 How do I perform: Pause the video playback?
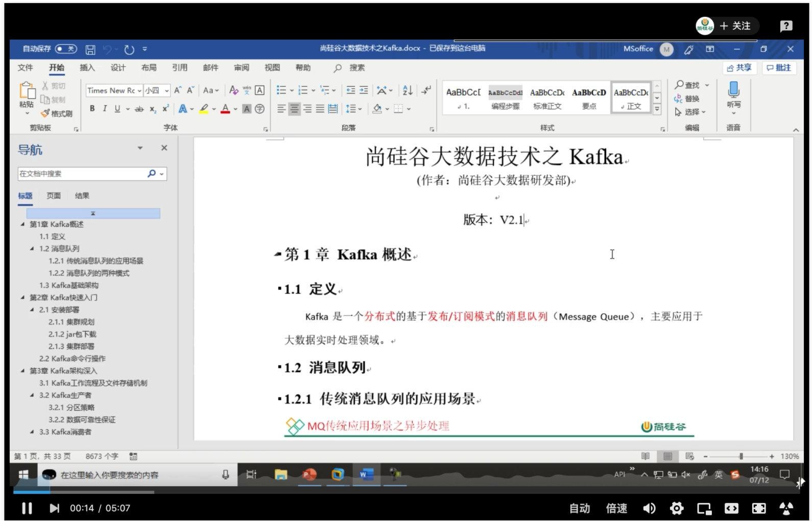point(27,509)
